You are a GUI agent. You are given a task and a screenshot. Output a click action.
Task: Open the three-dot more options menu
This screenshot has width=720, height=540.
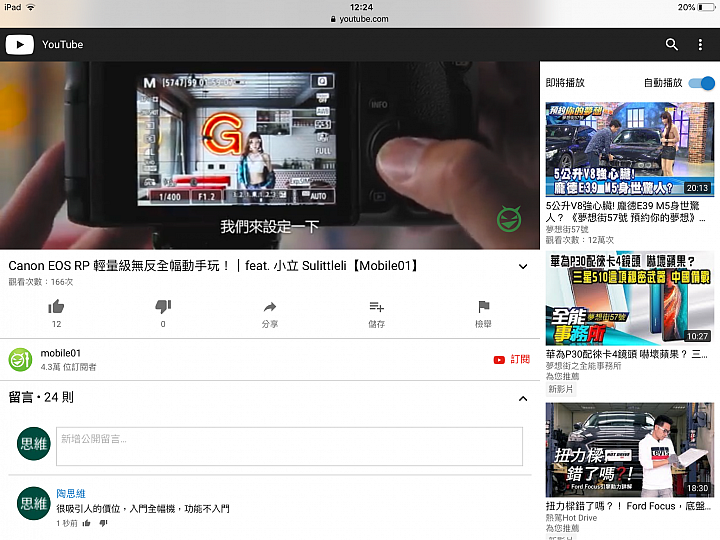[x=700, y=44]
